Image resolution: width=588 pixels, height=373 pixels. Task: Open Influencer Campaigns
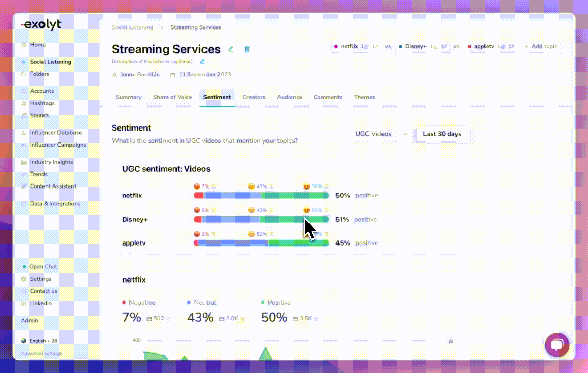[58, 145]
